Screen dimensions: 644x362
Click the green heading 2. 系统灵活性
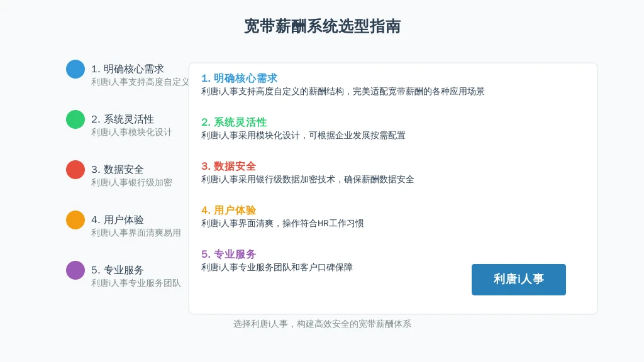coord(234,123)
